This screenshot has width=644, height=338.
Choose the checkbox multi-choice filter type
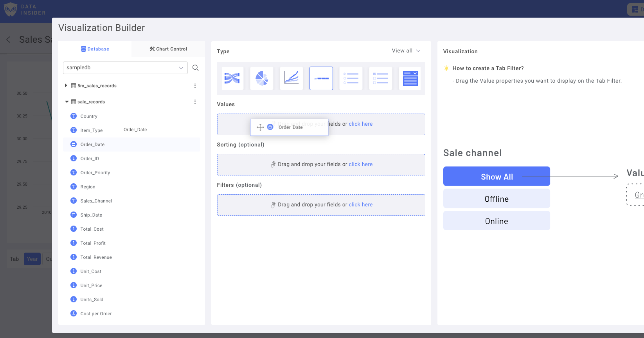(x=381, y=78)
